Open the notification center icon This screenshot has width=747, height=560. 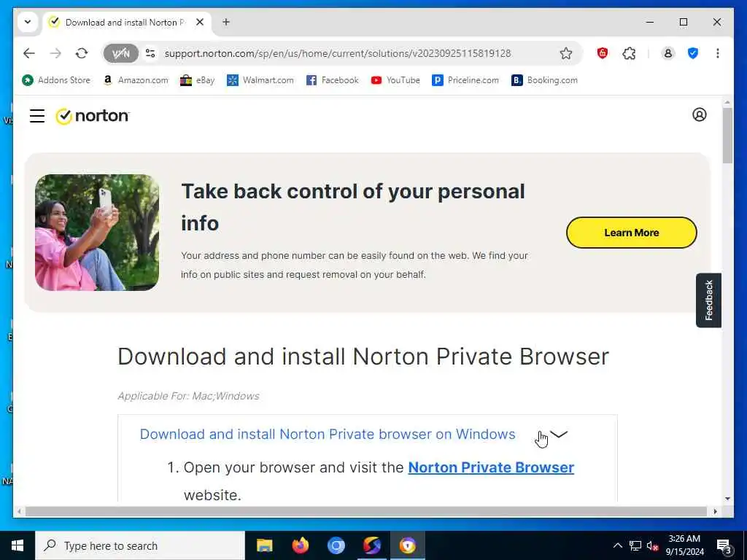pyautogui.click(x=724, y=545)
